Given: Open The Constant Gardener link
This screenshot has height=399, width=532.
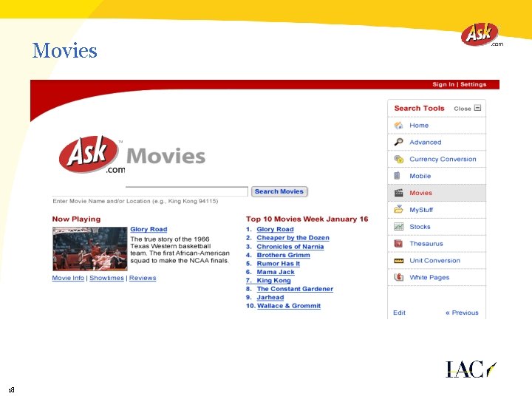Looking at the screenshot, I should coord(295,289).
